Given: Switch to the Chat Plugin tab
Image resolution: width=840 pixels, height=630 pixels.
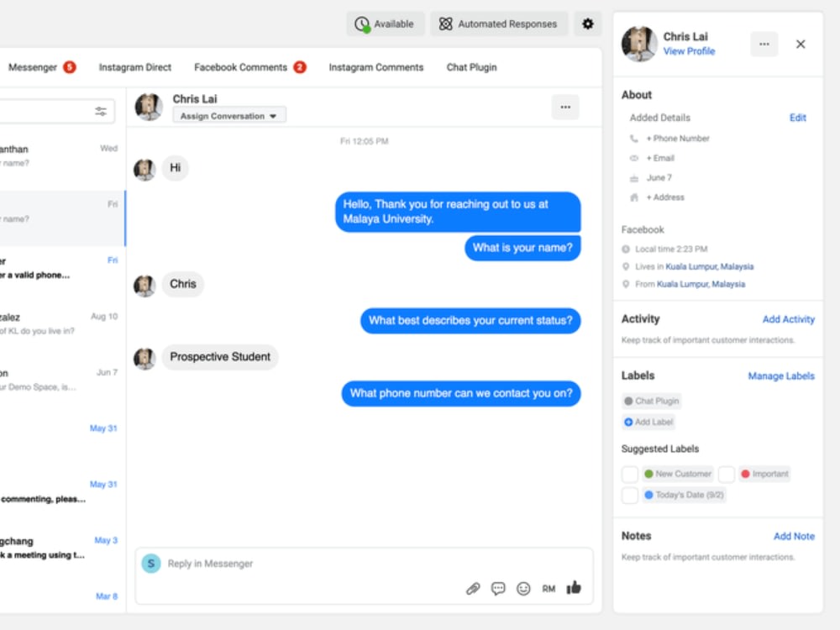Looking at the screenshot, I should 471,67.
